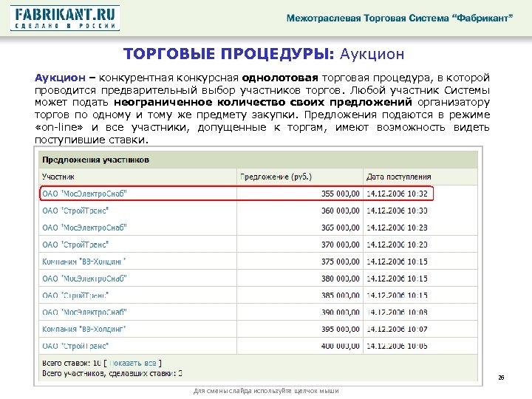This screenshot has width=532, height=399.
Task: Click the 'Участник' column header
Action: pos(58,177)
